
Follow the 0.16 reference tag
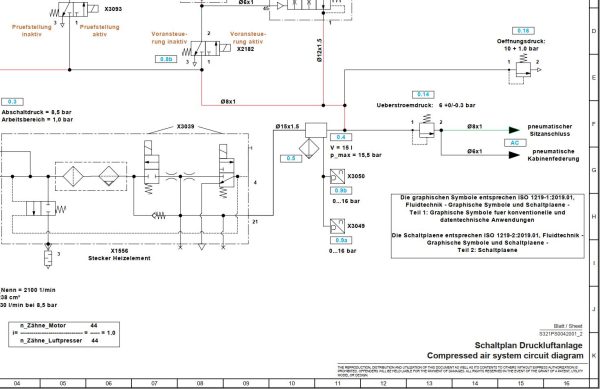coord(523,31)
